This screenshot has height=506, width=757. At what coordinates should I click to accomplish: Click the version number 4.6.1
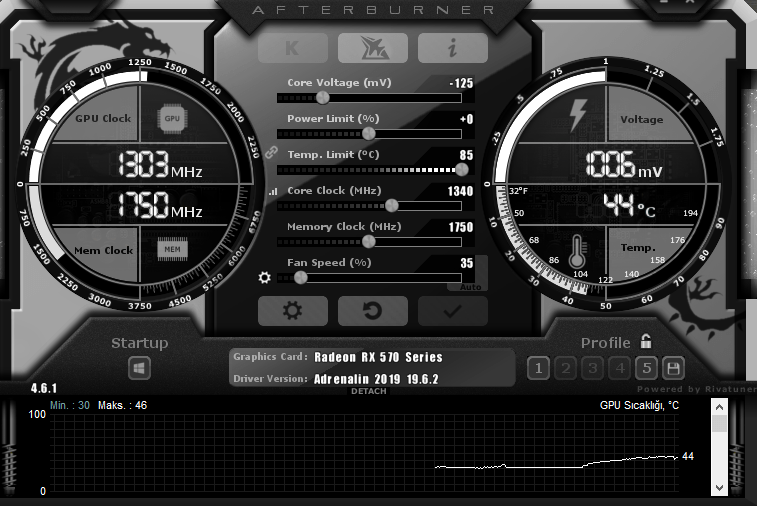click(43, 388)
